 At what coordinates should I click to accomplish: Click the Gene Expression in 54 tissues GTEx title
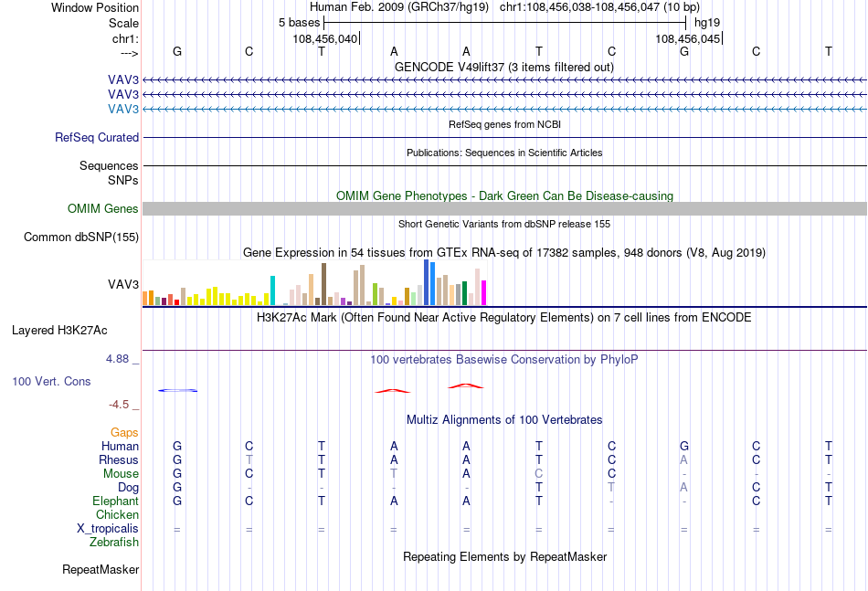504,253
